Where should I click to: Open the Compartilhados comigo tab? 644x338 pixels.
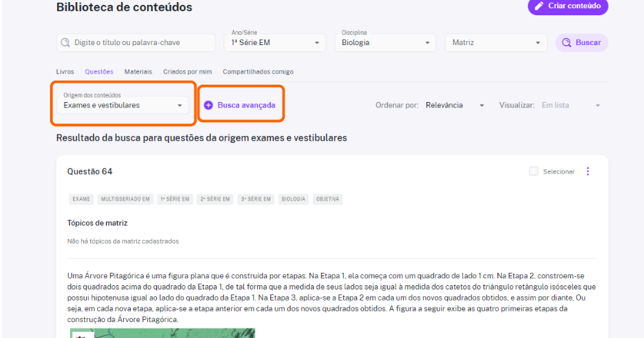(x=258, y=71)
